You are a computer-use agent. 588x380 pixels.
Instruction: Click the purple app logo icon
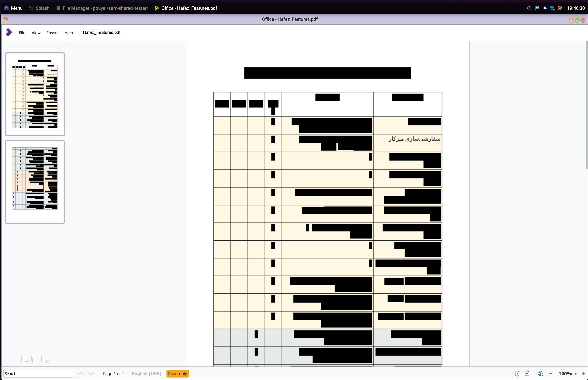click(x=9, y=32)
